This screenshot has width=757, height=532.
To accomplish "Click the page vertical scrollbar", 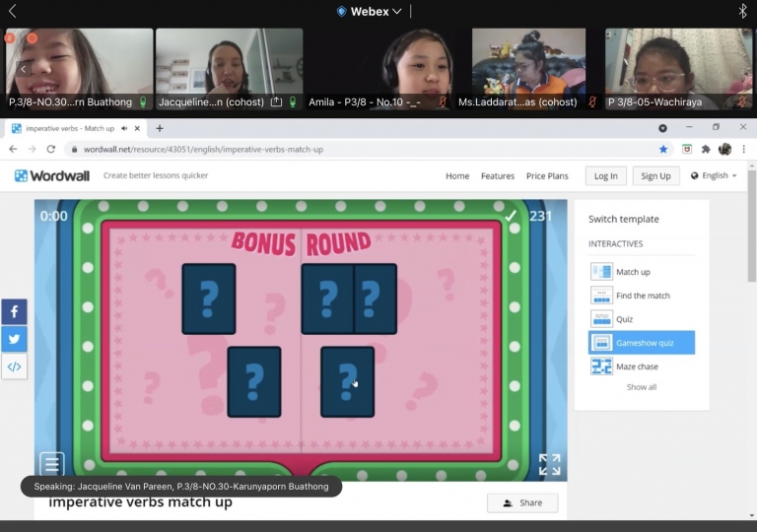I will 752,226.
